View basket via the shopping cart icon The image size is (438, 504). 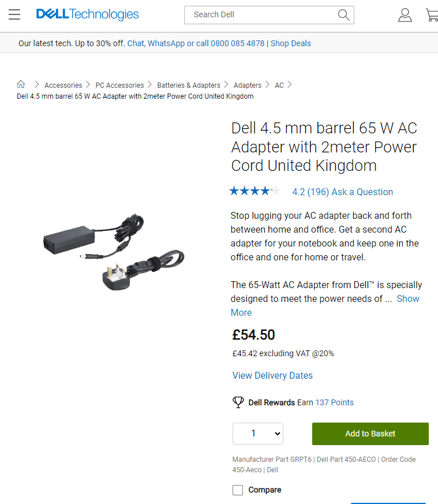(432, 15)
